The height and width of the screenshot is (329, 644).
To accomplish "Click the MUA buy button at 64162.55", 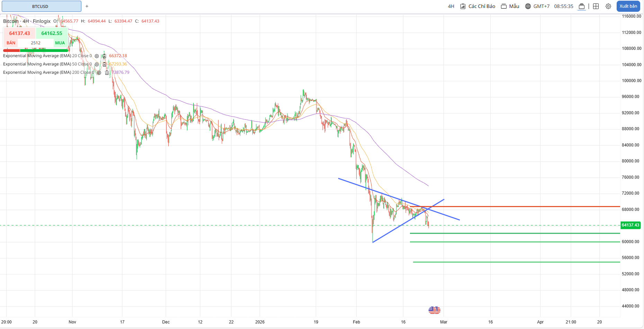I will coord(52,34).
